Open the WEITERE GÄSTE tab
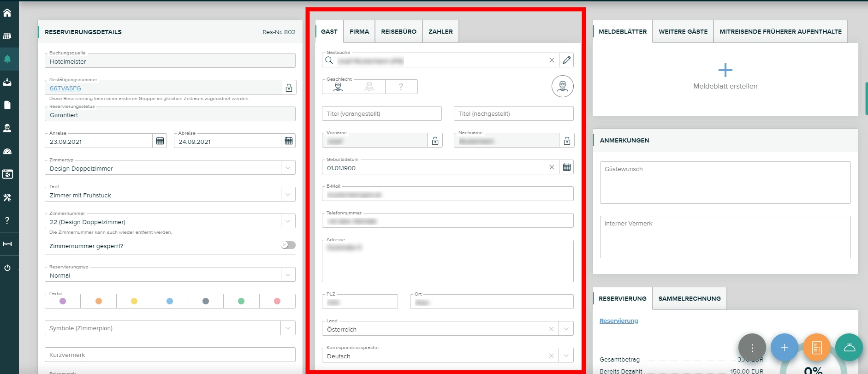The height and width of the screenshot is (374, 868). [683, 32]
